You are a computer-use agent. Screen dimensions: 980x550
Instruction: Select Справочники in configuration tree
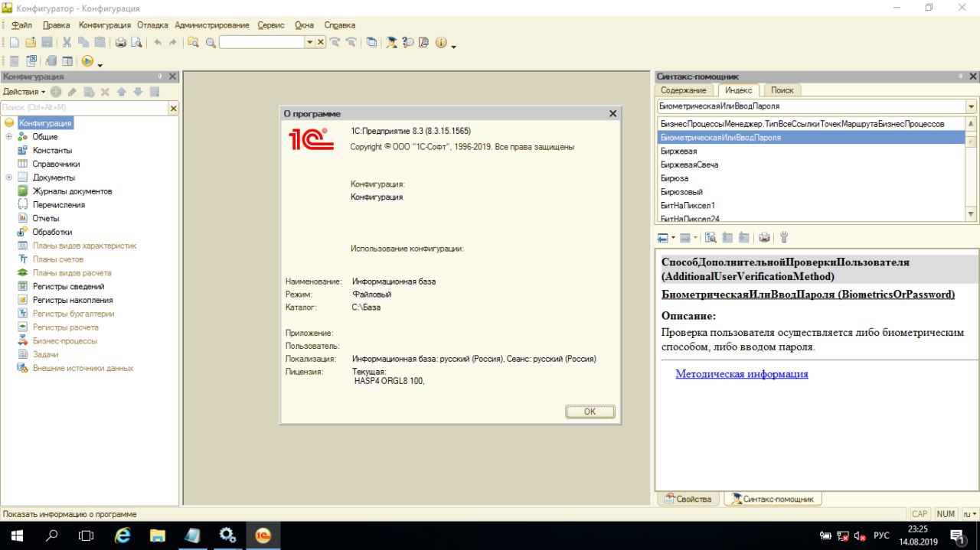tap(56, 164)
